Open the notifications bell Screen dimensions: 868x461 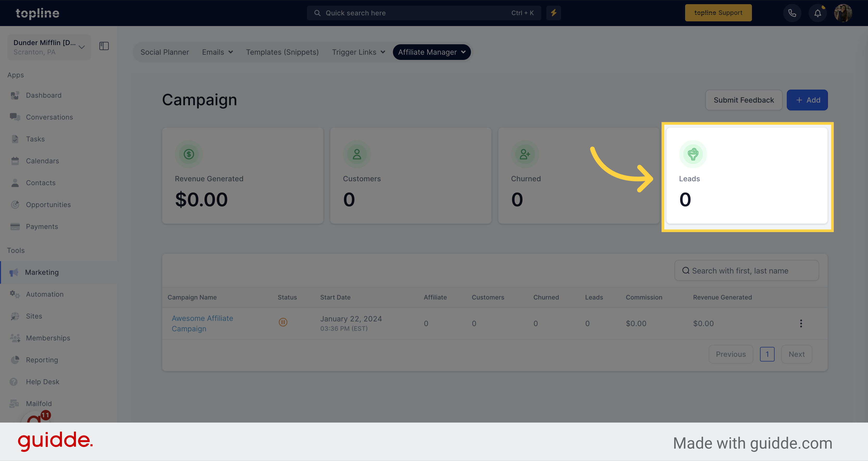click(x=818, y=13)
